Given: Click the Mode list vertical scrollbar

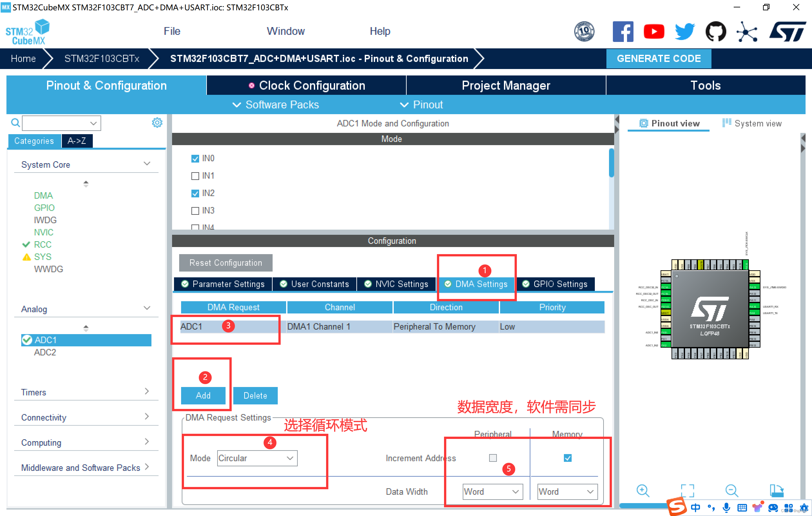Looking at the screenshot, I should pyautogui.click(x=611, y=164).
